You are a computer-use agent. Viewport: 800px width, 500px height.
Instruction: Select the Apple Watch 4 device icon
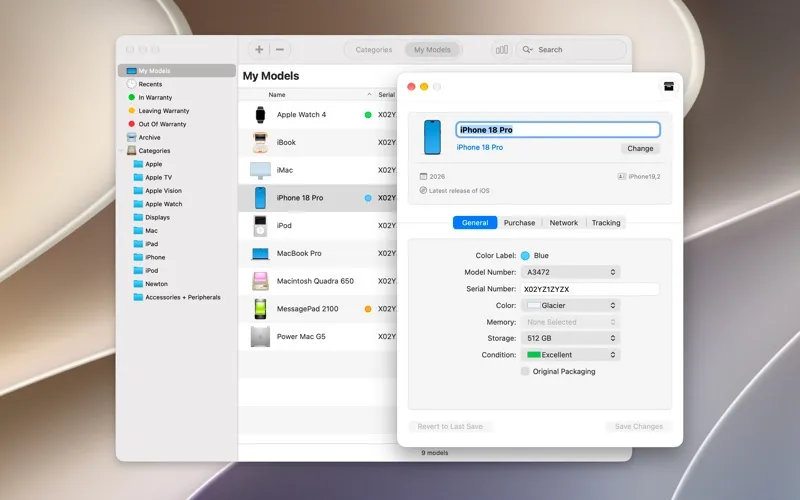(260, 115)
